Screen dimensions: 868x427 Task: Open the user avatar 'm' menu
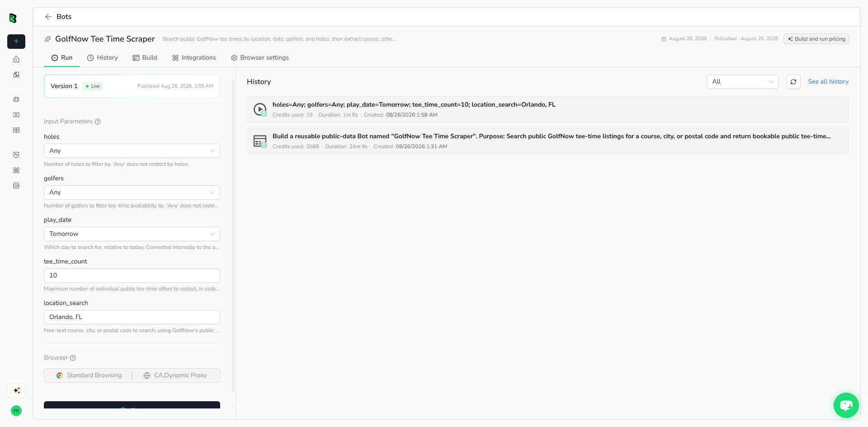[16, 411]
